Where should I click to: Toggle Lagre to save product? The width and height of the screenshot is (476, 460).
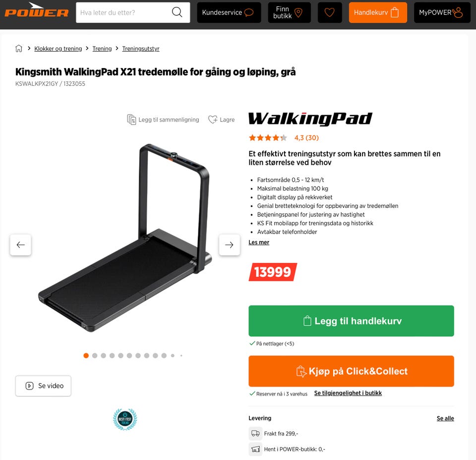pos(222,120)
